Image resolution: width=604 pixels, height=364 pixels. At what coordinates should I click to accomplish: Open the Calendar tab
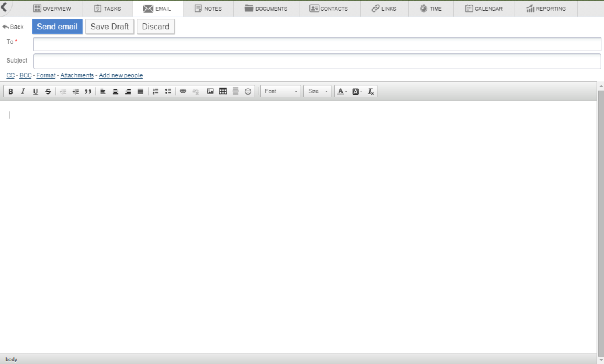483,9
